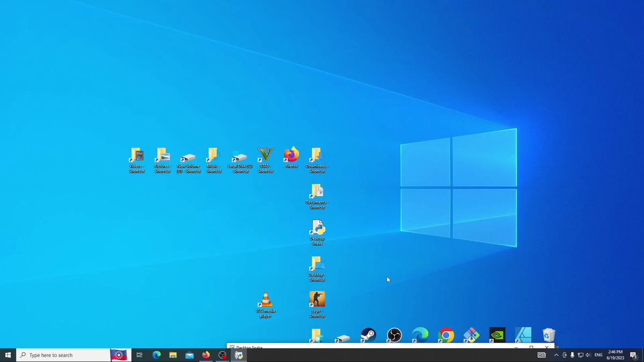The image size is (644, 362).
Task: Switch to OBS Studio on the taskbar
Action: point(222,355)
